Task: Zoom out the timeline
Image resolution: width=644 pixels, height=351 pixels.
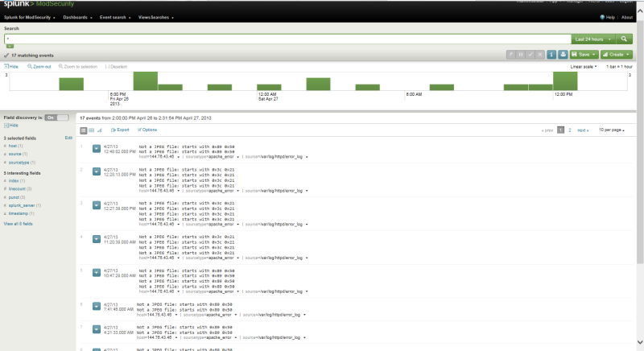Action: pyautogui.click(x=39, y=67)
